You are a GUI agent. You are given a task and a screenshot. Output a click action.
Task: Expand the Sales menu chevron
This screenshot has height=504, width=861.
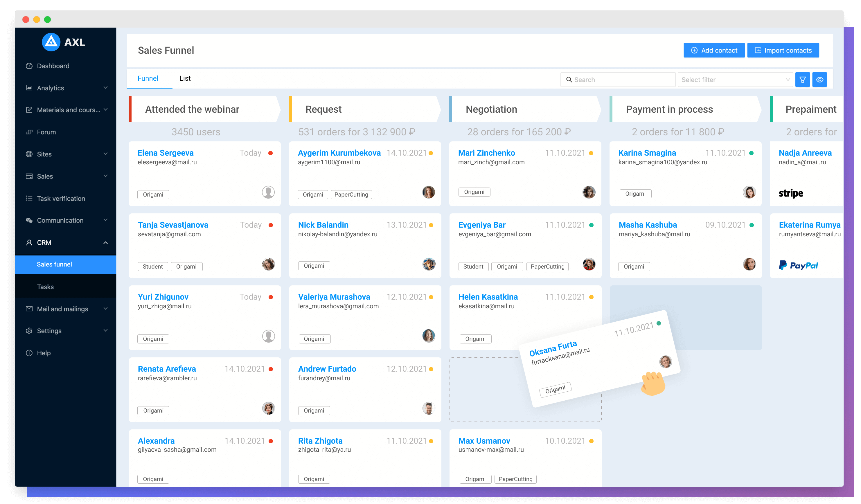106,176
